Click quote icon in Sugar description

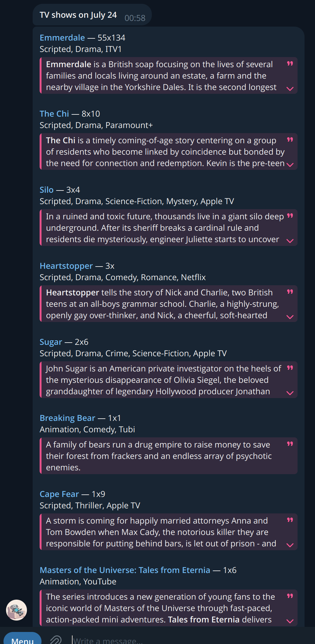(x=290, y=368)
